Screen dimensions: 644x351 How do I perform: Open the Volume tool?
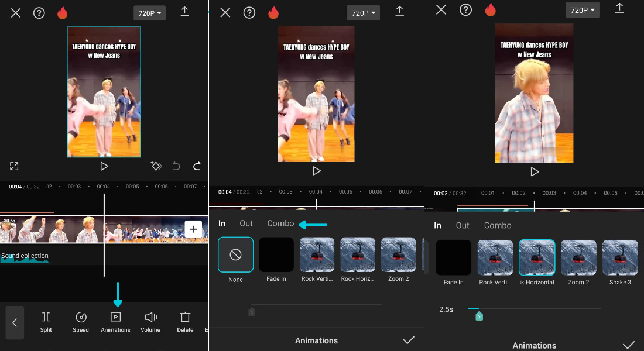150,322
